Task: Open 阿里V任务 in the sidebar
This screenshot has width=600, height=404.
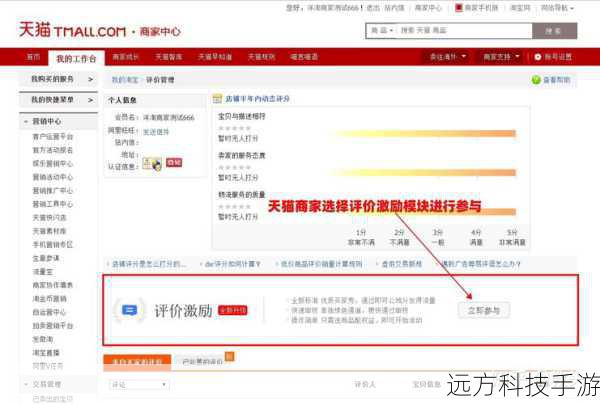Action: click(47, 366)
